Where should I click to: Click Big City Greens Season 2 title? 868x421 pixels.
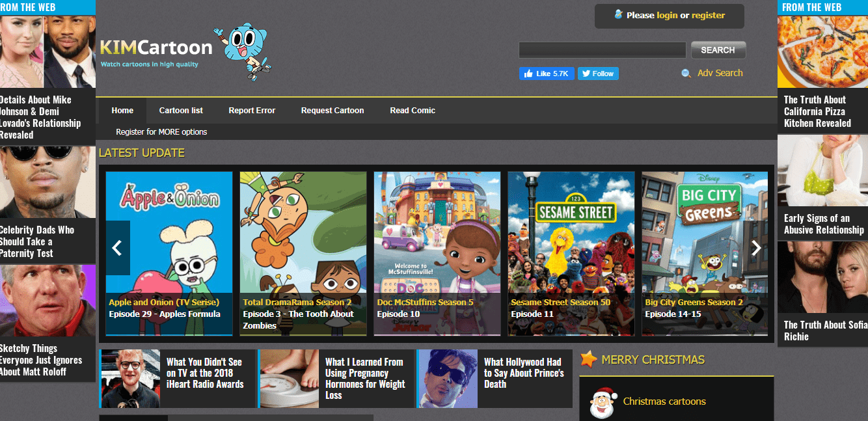point(694,302)
